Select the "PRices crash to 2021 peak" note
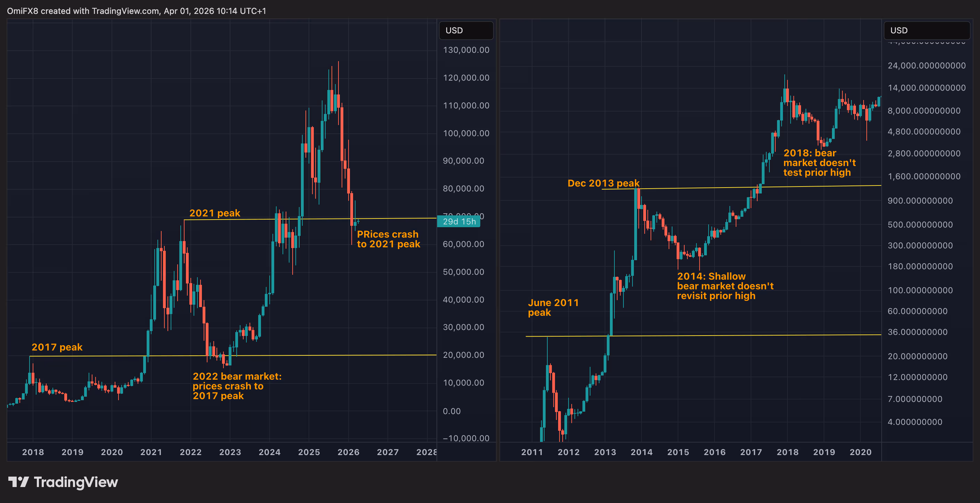 [388, 239]
